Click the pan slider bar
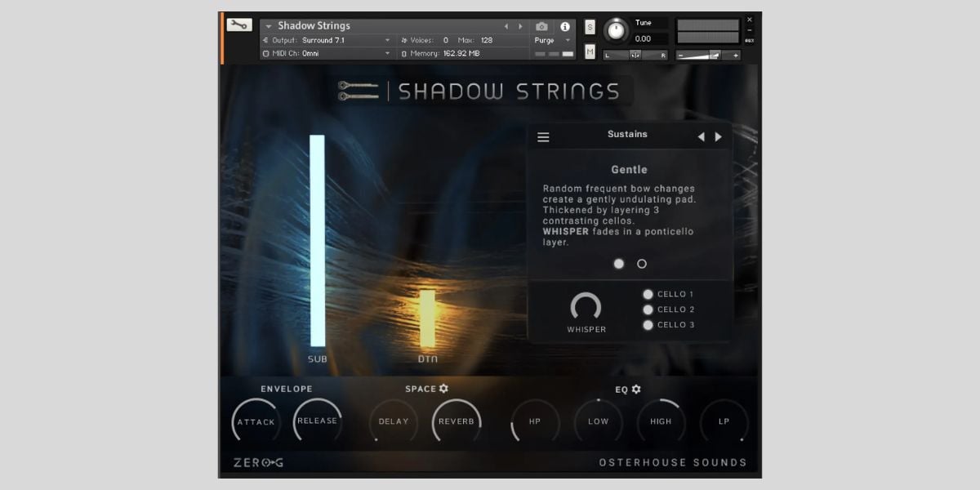Image resolution: width=980 pixels, height=490 pixels. point(635,56)
